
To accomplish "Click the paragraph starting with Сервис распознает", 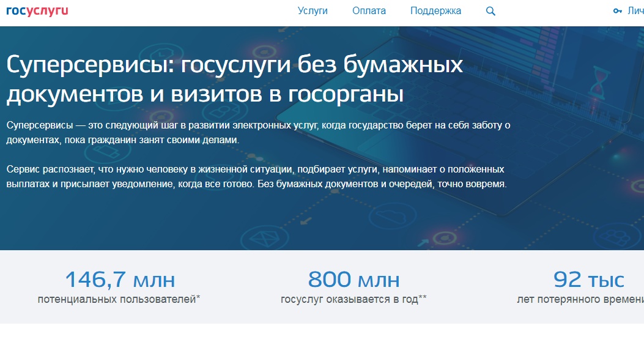I will click(257, 176).
